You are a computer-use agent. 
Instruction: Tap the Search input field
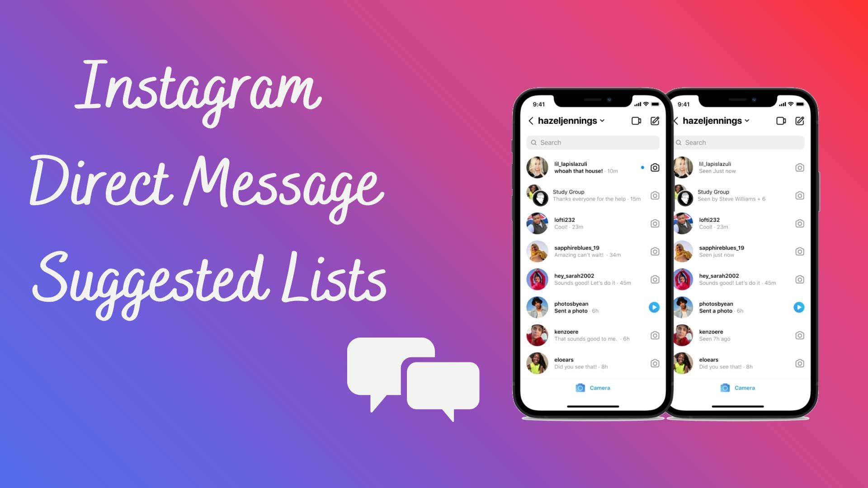click(x=593, y=142)
